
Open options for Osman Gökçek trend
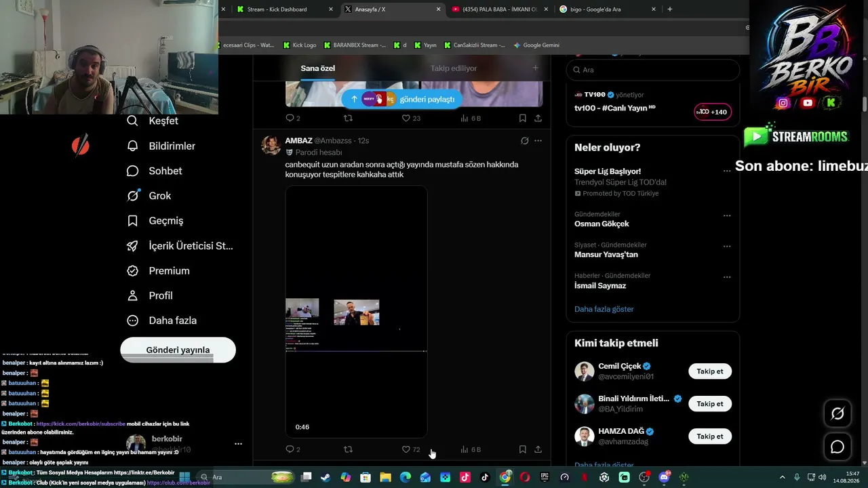727,216
